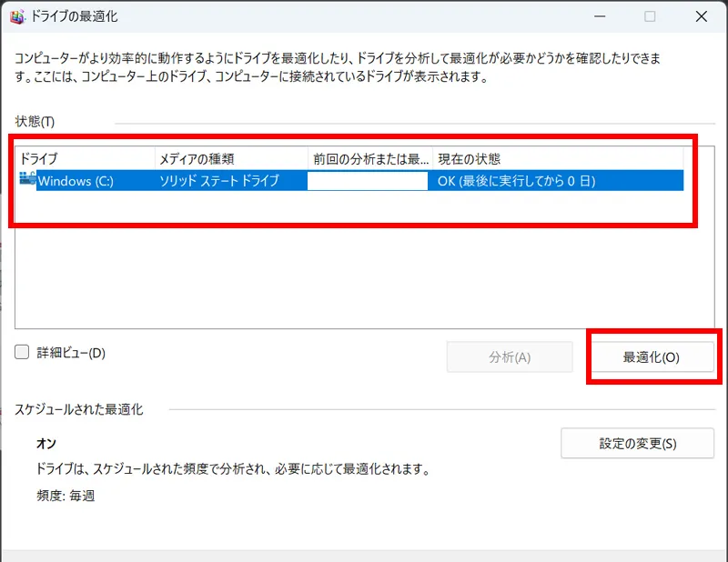The width and height of the screenshot is (728, 562).
Task: Close the ドライブの最適化 window
Action: pos(701,16)
